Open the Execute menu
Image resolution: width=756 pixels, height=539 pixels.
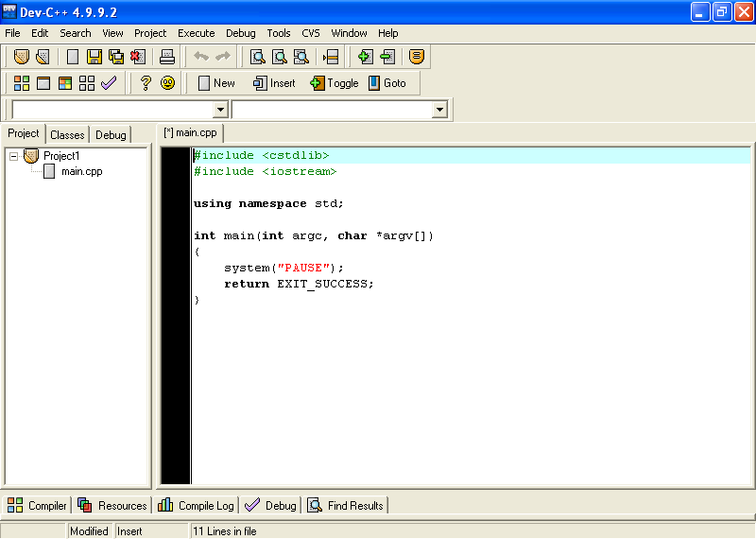pyautogui.click(x=196, y=33)
